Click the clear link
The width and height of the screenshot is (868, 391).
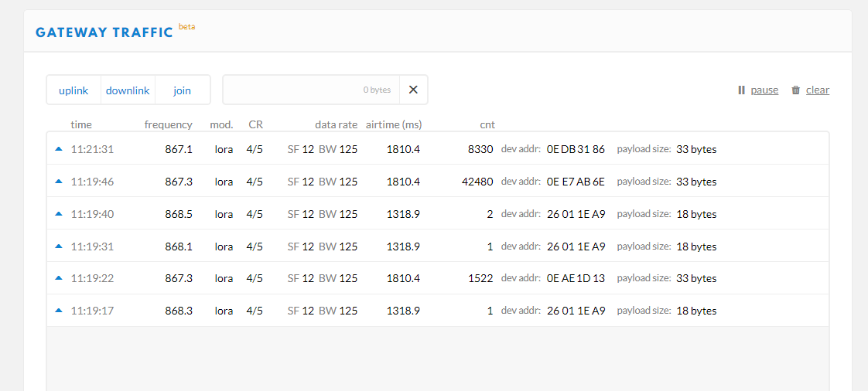tap(818, 90)
